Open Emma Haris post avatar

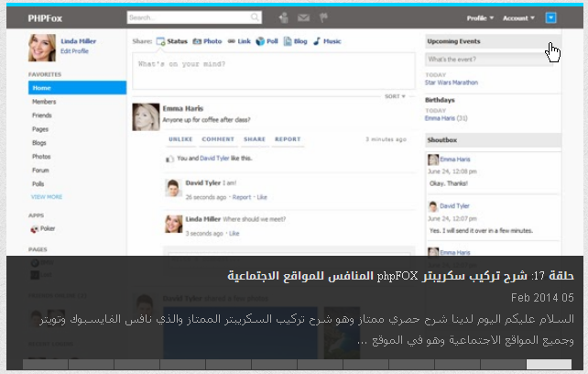[146, 117]
